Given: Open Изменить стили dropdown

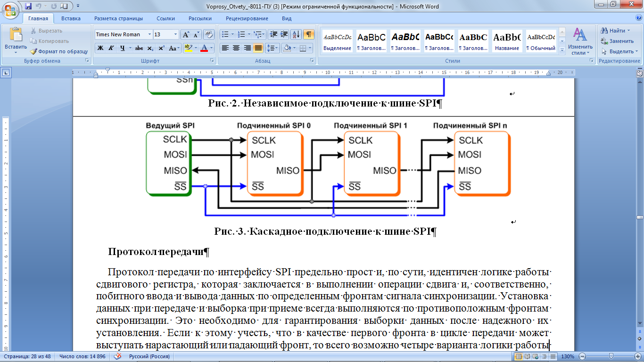Looking at the screenshot, I should click(x=580, y=41).
